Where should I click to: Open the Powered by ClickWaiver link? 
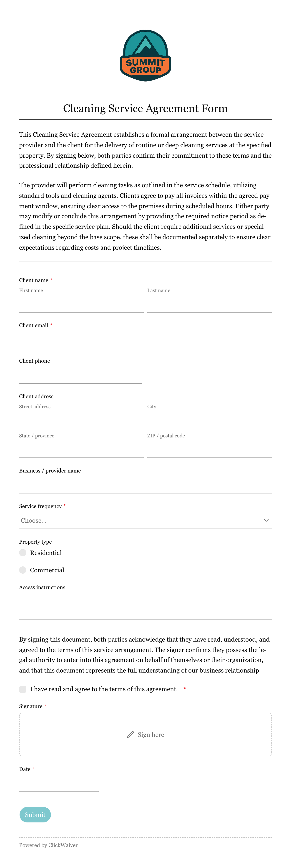tap(48, 845)
